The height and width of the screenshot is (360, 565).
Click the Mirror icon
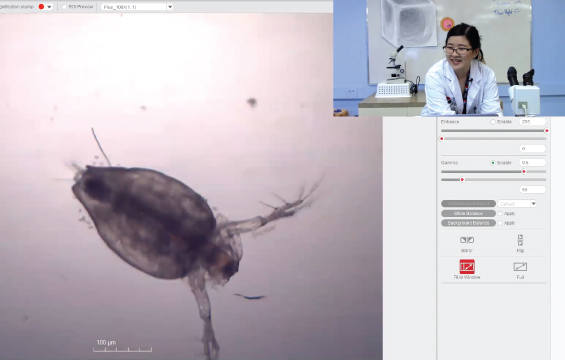tap(467, 240)
